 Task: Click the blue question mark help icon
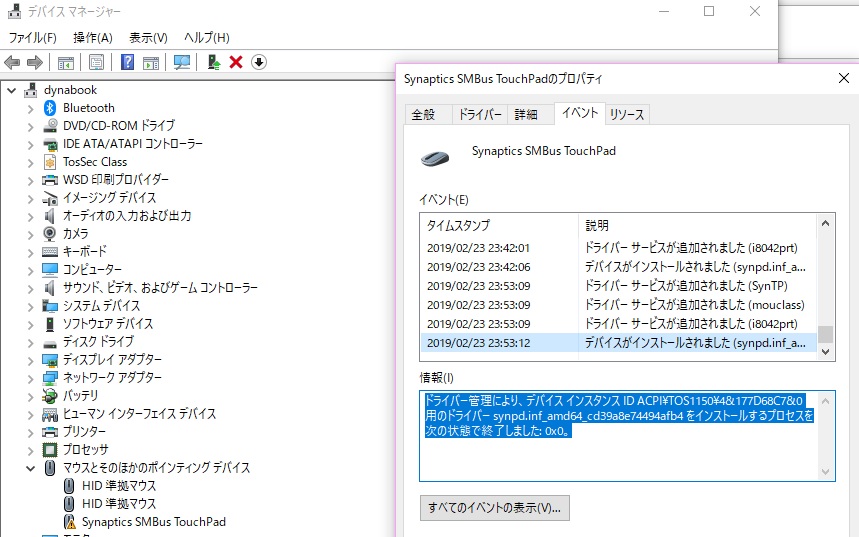pyautogui.click(x=127, y=62)
